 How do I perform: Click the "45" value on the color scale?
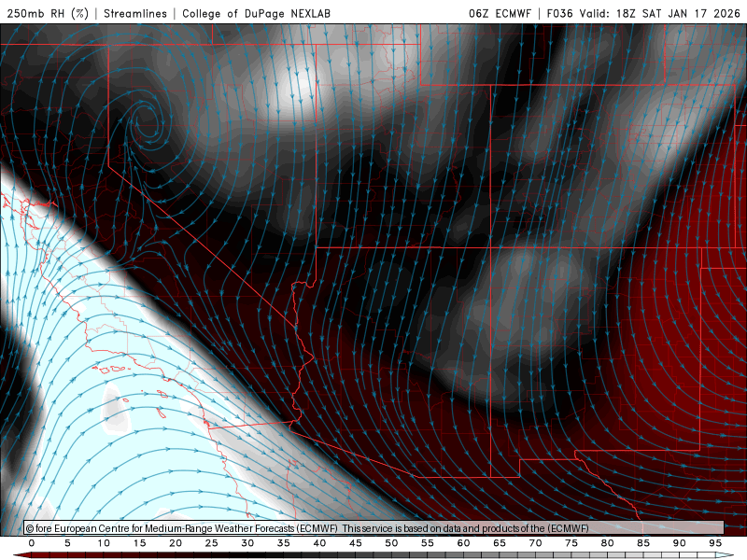point(356,543)
